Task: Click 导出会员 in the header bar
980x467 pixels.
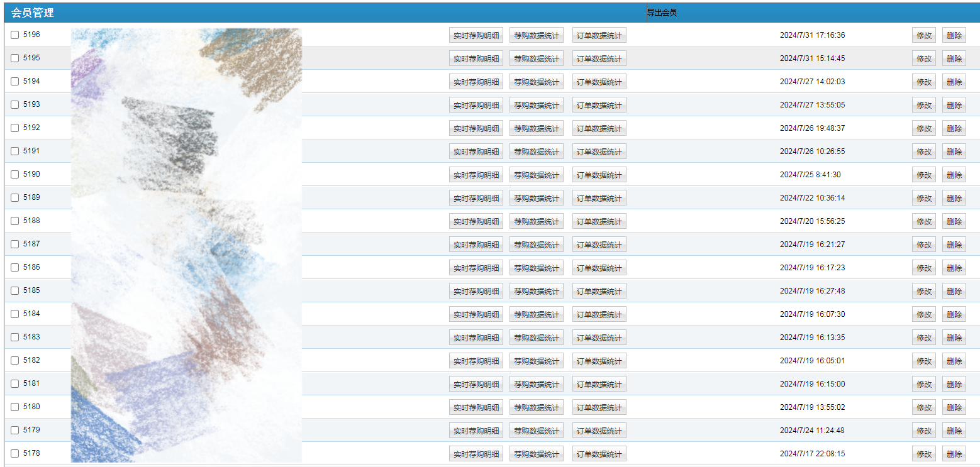Action: pyautogui.click(x=662, y=13)
